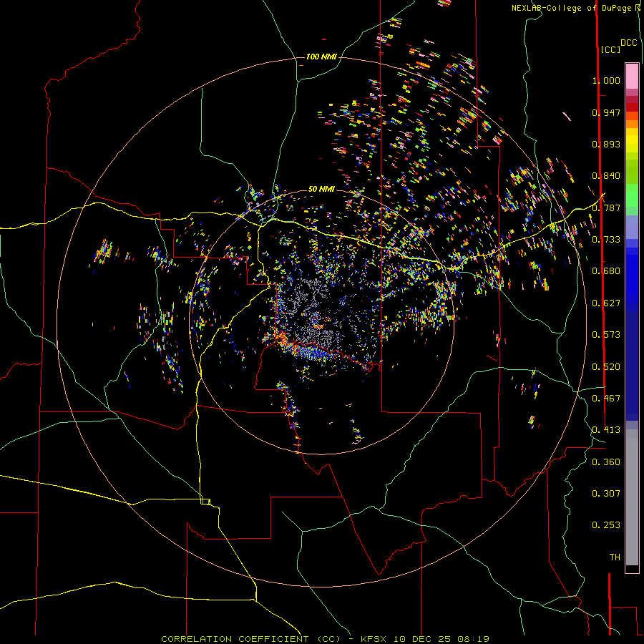This screenshot has width=644, height=644.
Task: Click the 0.307 value on the color scale
Action: click(606, 494)
